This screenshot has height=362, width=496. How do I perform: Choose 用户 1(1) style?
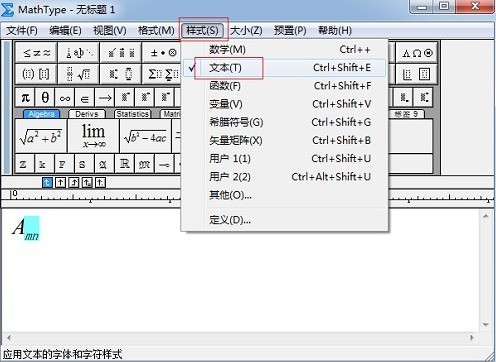[284, 159]
